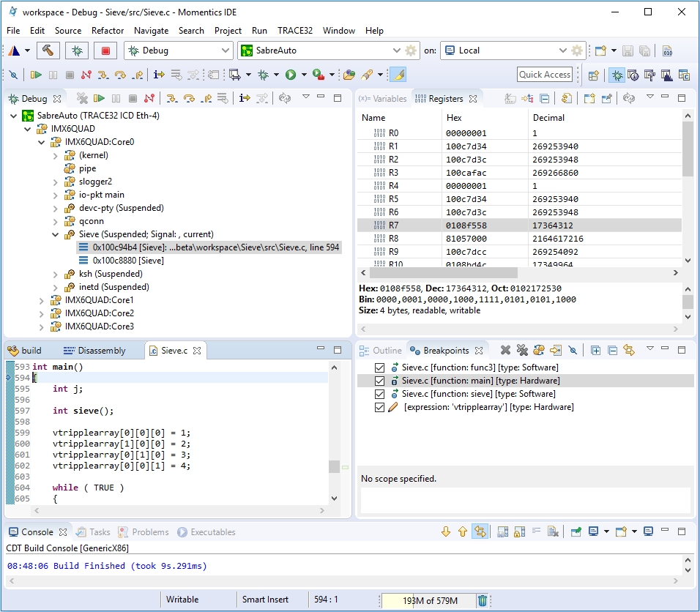Image resolution: width=700 pixels, height=612 pixels.
Task: Uncheck the func3 function breakpoint
Action: [x=379, y=367]
